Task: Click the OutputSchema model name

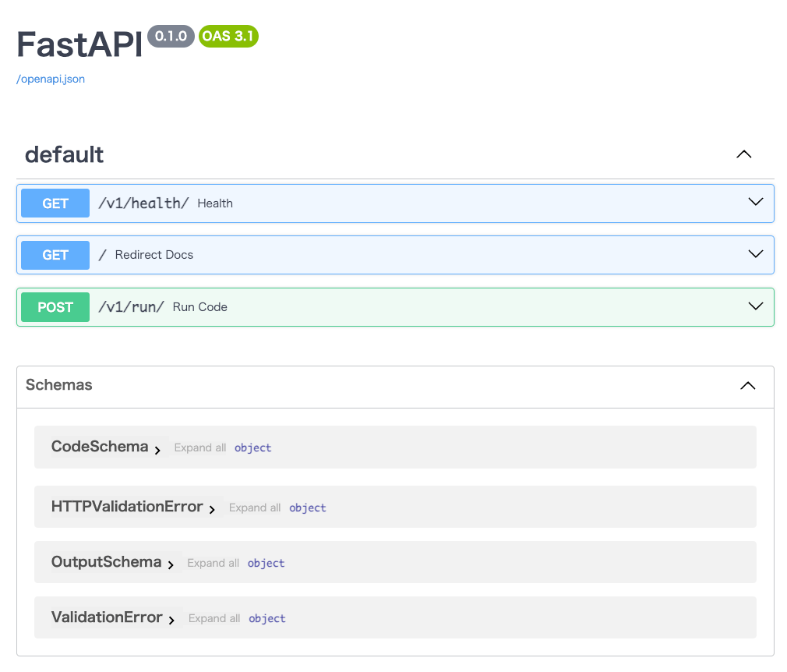Action: click(107, 561)
